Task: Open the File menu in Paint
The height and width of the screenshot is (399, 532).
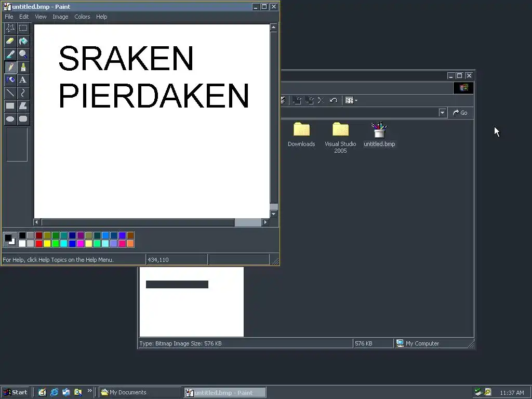Action: pos(9,17)
